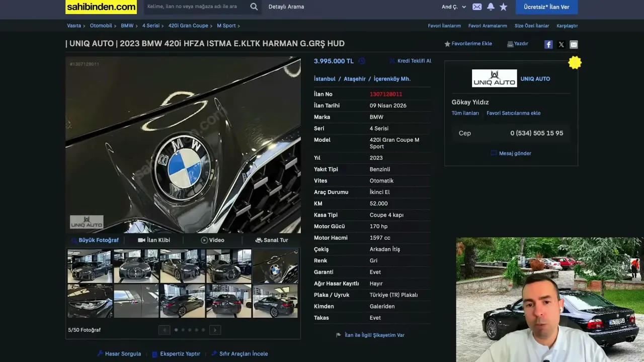Click M Sport breadcrumb
644x362 pixels.
pyautogui.click(x=226, y=26)
